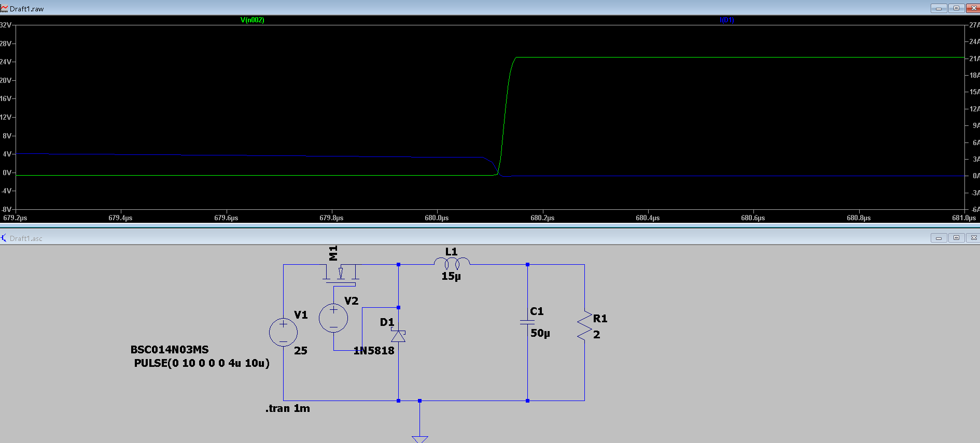Screen dimensions: 980x443
Task: Select the V2 voltage source circle
Action: coord(333,318)
